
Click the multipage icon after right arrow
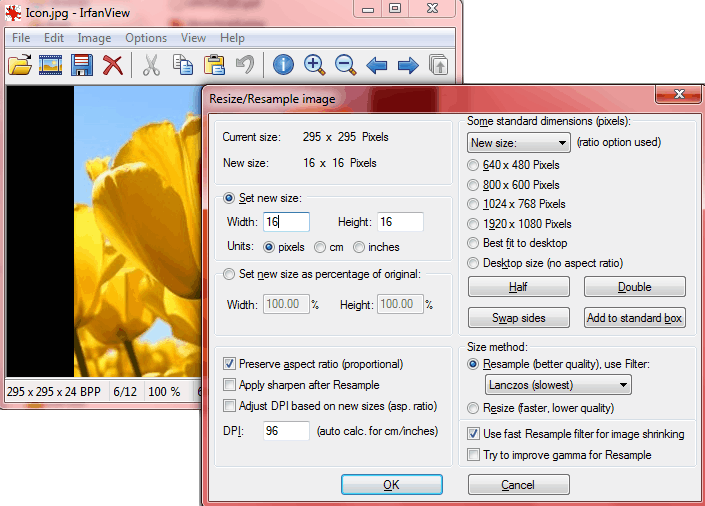438,66
